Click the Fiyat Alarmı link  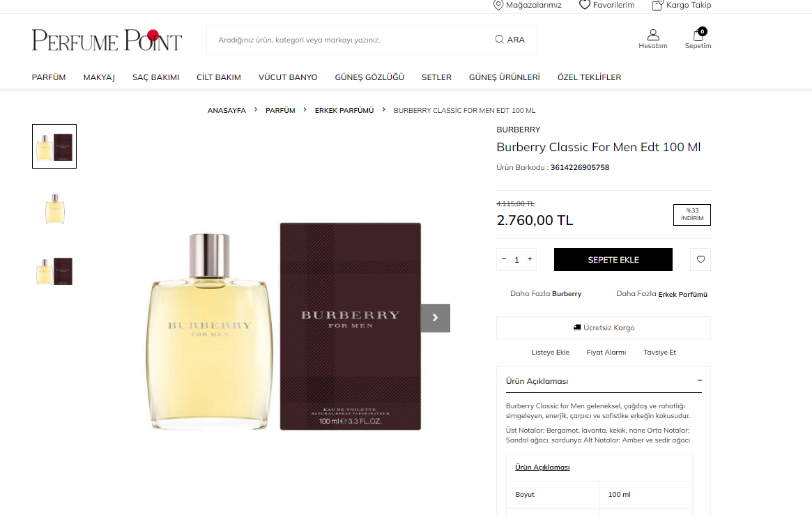[x=606, y=353]
